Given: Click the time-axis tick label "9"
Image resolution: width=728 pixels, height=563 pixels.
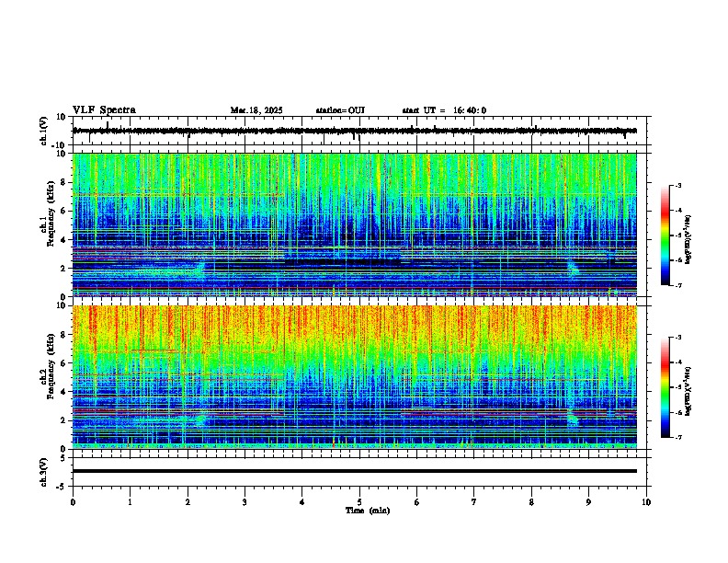Looking at the screenshot, I should pos(588,502).
